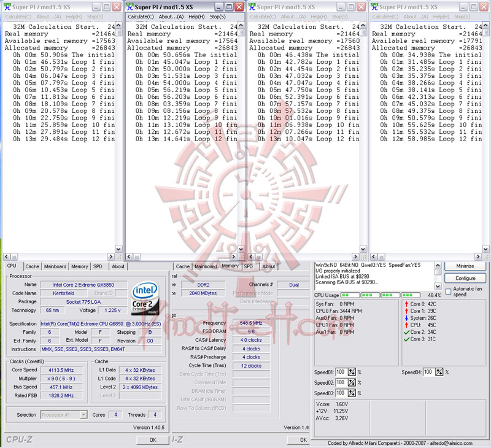Image resolution: width=491 pixels, height=448 pixels.
Task: Click the Core 0 temperature up arrow icon
Action: click(x=406, y=304)
